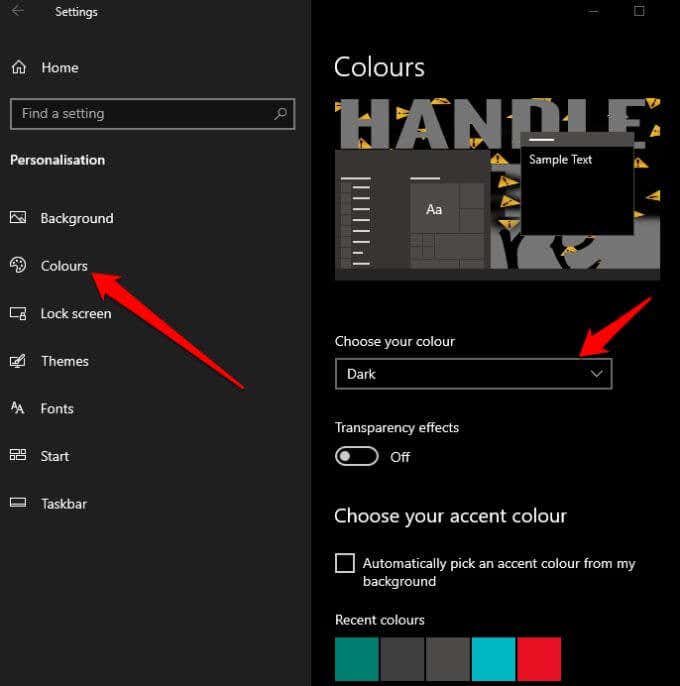Click the Themes brush icon
The height and width of the screenshot is (686, 680).
click(x=18, y=361)
